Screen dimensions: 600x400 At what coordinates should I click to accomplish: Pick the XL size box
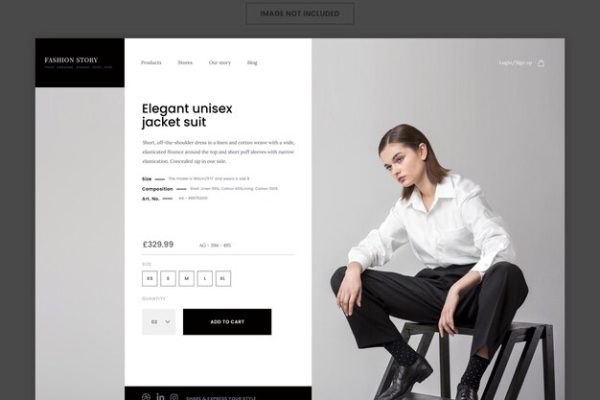click(223, 279)
